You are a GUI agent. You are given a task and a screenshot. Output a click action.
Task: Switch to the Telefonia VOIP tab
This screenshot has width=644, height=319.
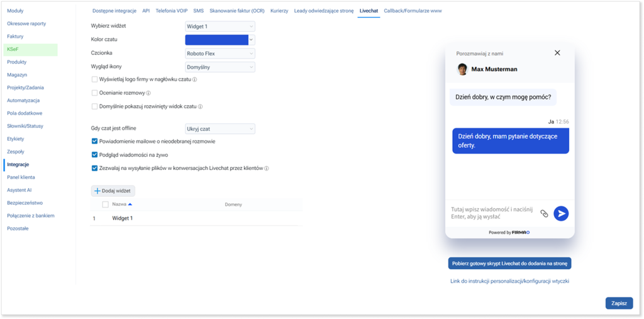point(171,11)
